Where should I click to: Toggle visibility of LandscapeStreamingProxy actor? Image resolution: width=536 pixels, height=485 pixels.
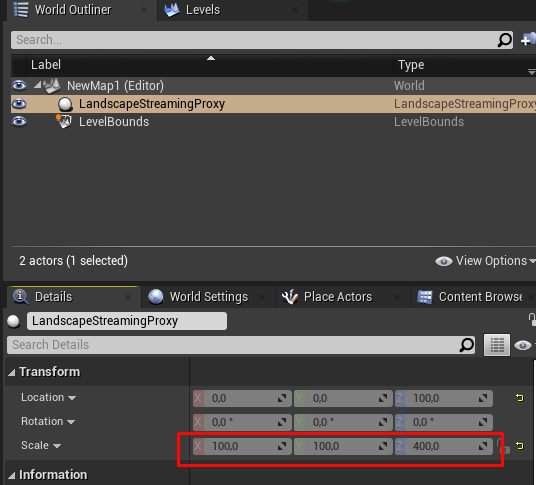[x=19, y=104]
